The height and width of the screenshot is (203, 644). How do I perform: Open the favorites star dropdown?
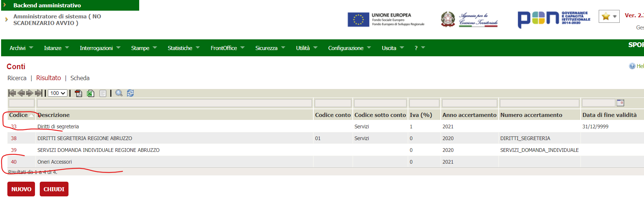[x=609, y=16]
